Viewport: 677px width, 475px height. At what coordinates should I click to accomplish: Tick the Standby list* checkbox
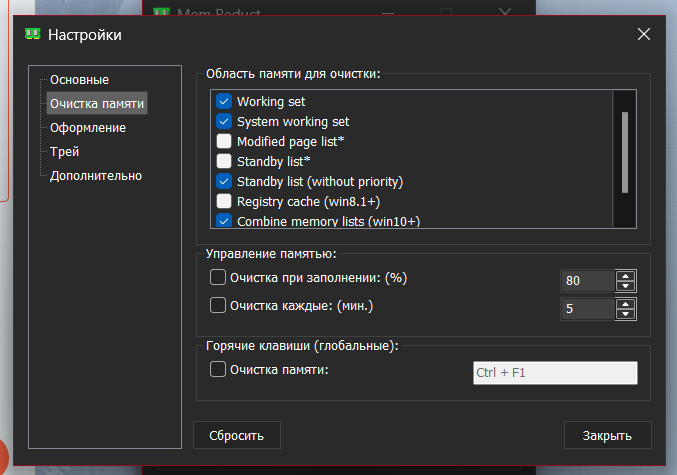pos(224,161)
